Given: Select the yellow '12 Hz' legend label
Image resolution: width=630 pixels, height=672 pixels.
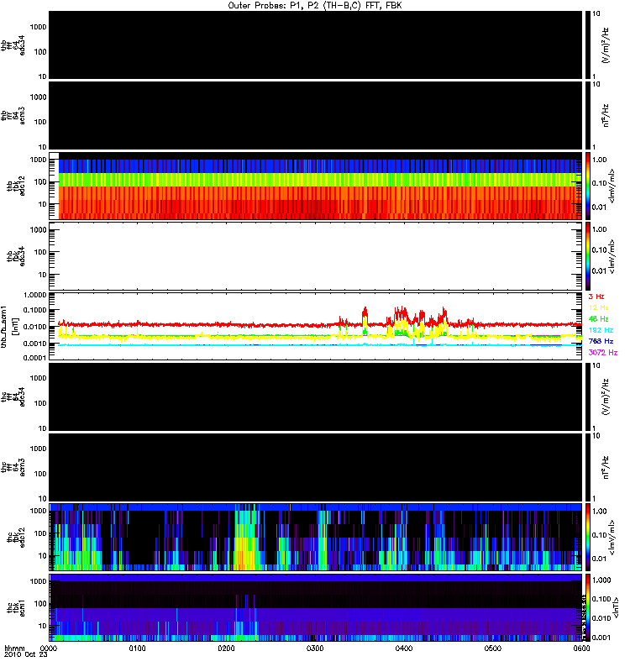Looking at the screenshot, I should 598,307.
